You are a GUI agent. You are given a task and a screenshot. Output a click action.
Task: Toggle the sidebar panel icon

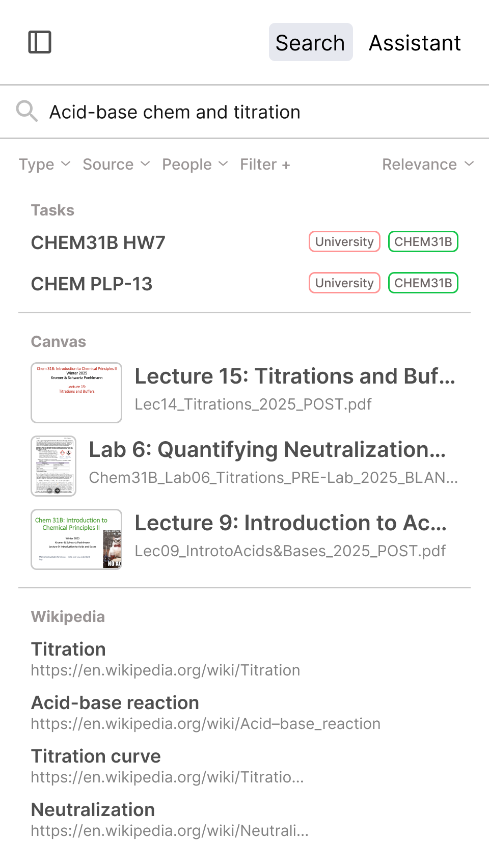click(x=40, y=42)
